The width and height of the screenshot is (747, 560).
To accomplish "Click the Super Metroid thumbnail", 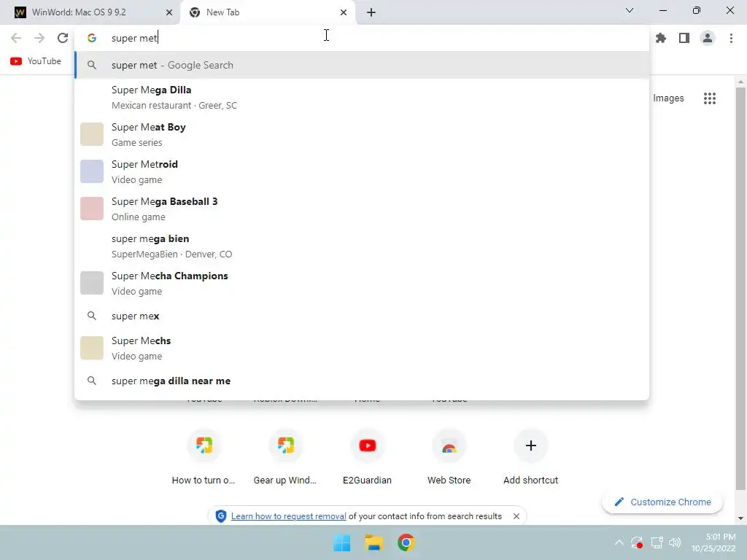I will (x=92, y=171).
